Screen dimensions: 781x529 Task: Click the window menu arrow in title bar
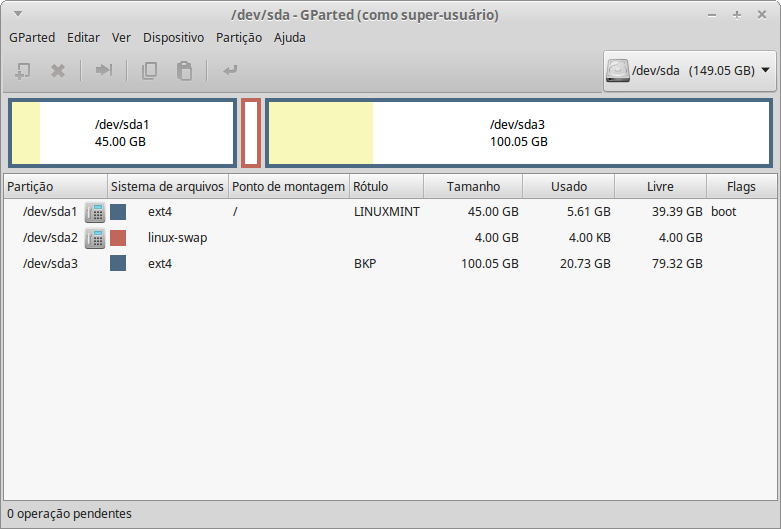tap(18, 14)
